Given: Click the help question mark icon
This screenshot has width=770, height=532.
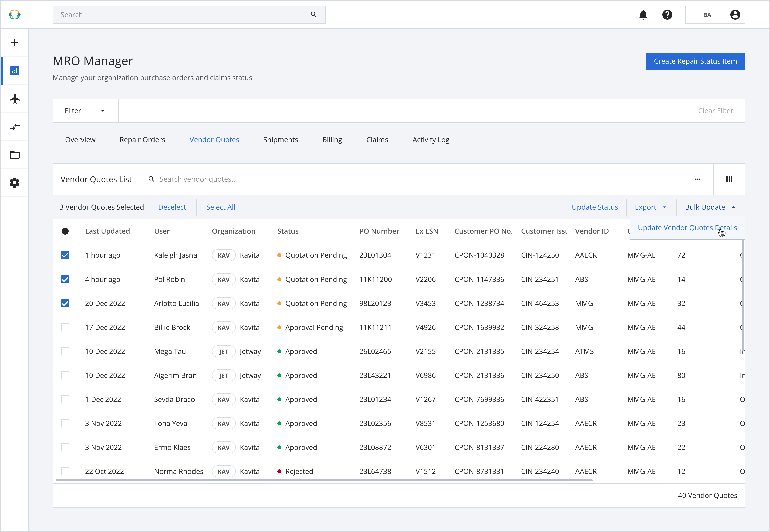Looking at the screenshot, I should (x=667, y=14).
